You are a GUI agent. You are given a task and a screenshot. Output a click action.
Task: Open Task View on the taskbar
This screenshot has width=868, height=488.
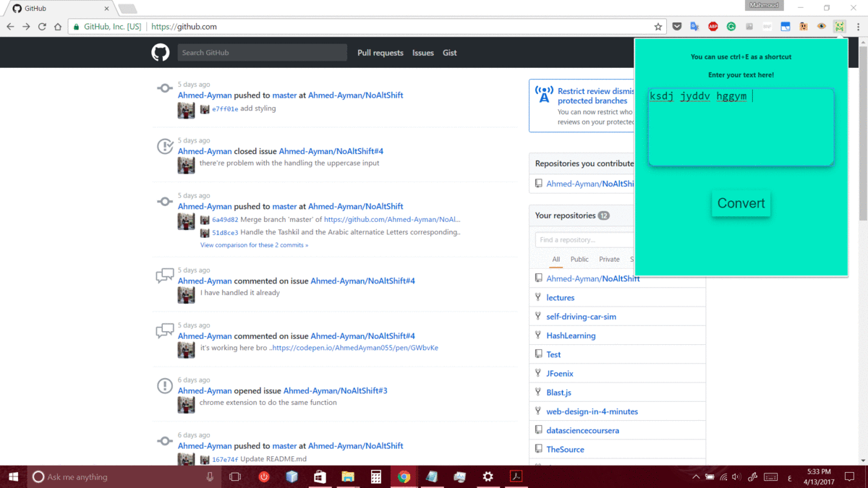(235, 477)
